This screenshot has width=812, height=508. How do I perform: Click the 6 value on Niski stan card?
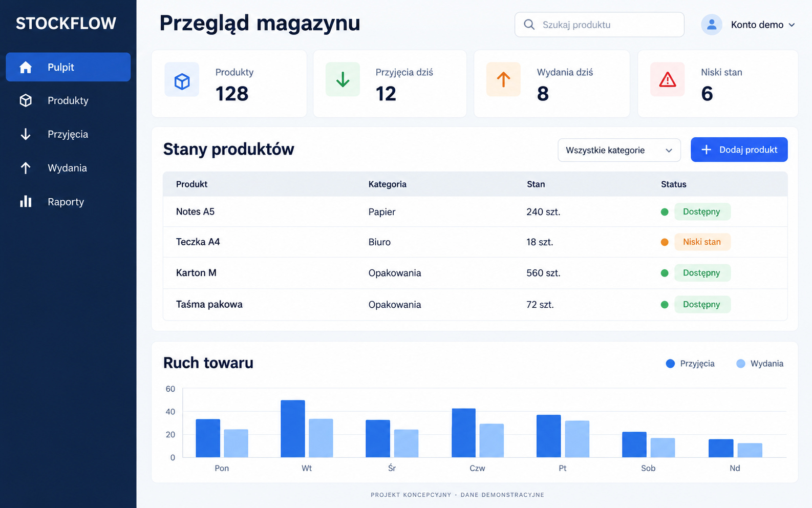(x=707, y=94)
